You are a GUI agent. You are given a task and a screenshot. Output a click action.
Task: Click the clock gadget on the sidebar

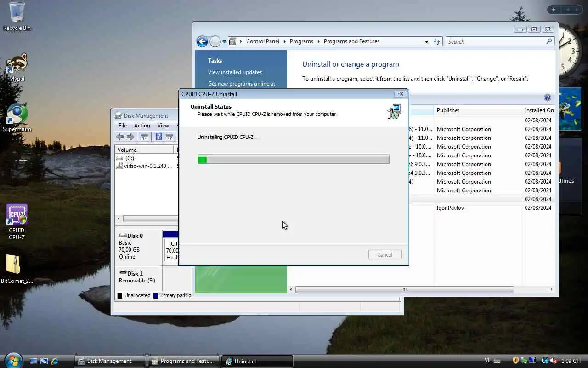[570, 52]
